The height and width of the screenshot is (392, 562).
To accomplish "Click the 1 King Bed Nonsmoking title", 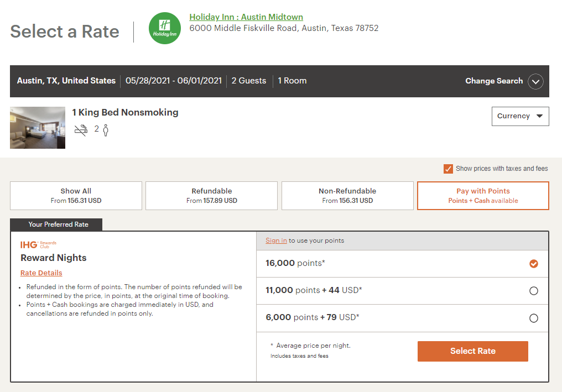I will tap(125, 112).
